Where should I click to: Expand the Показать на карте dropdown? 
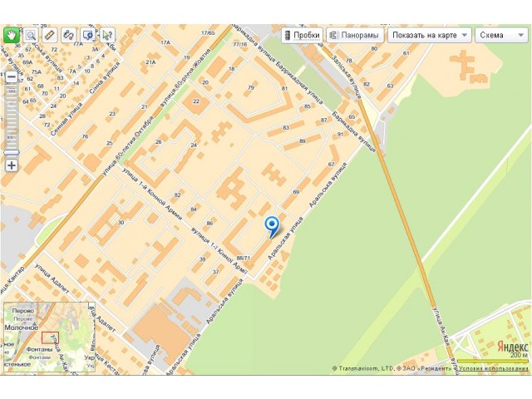point(430,35)
